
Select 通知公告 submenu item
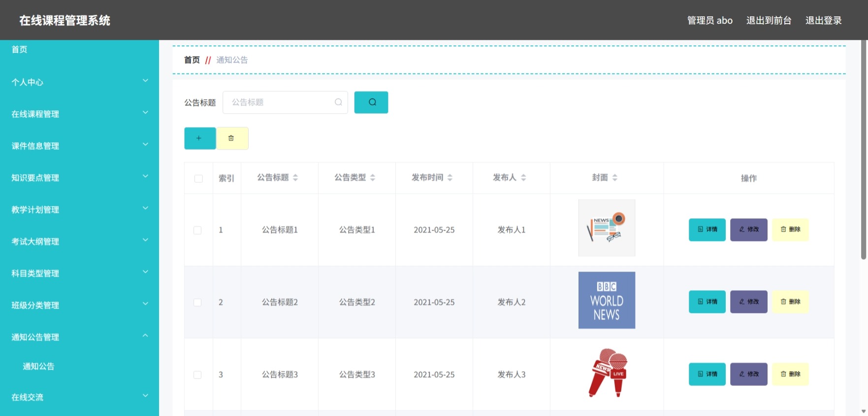[38, 366]
